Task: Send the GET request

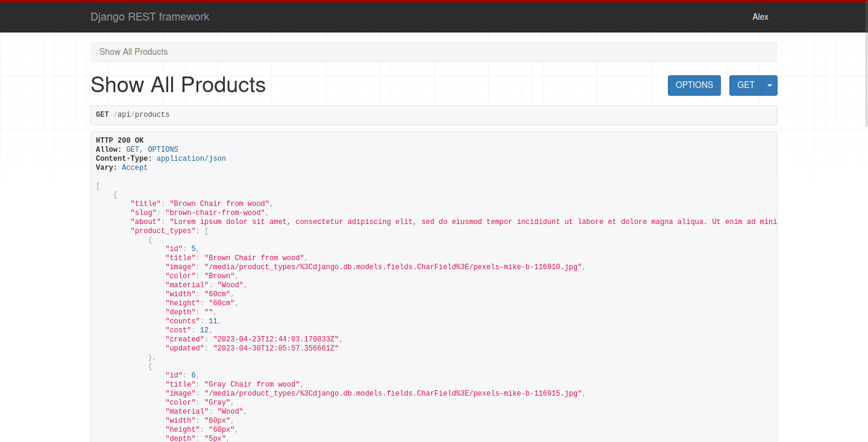Action: (x=746, y=85)
